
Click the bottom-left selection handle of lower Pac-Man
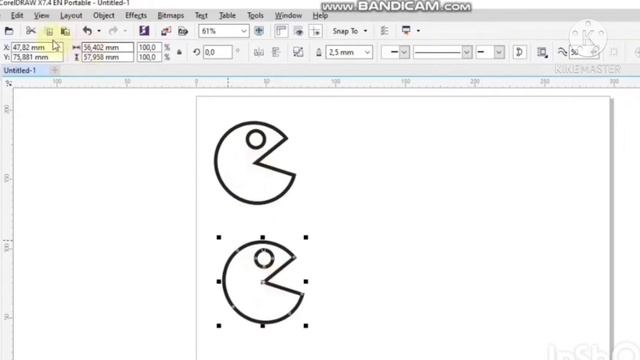[219, 326]
